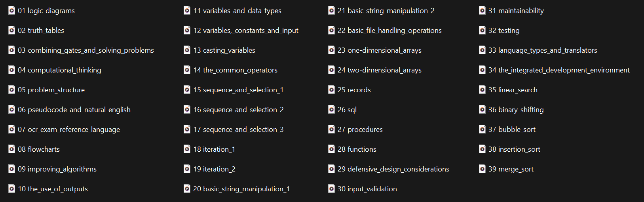Click the media icon beside 13 casting_variables

pos(187,50)
